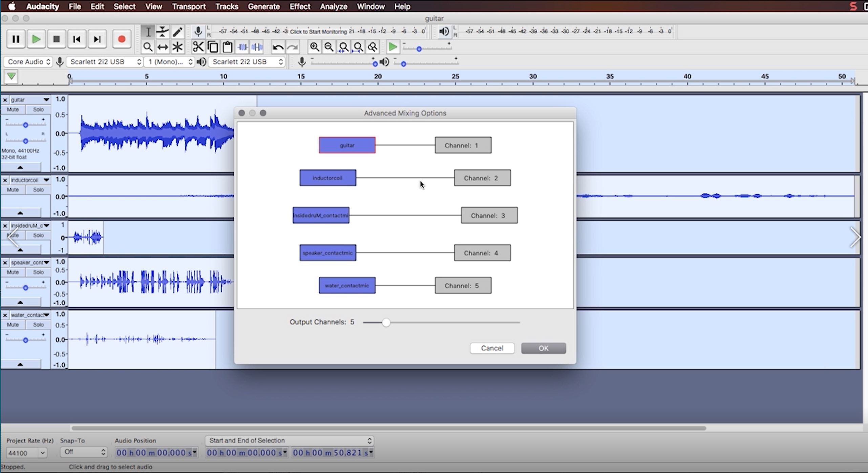Open the Tracks menu
Viewport: 868px width, 473px height.
click(227, 6)
